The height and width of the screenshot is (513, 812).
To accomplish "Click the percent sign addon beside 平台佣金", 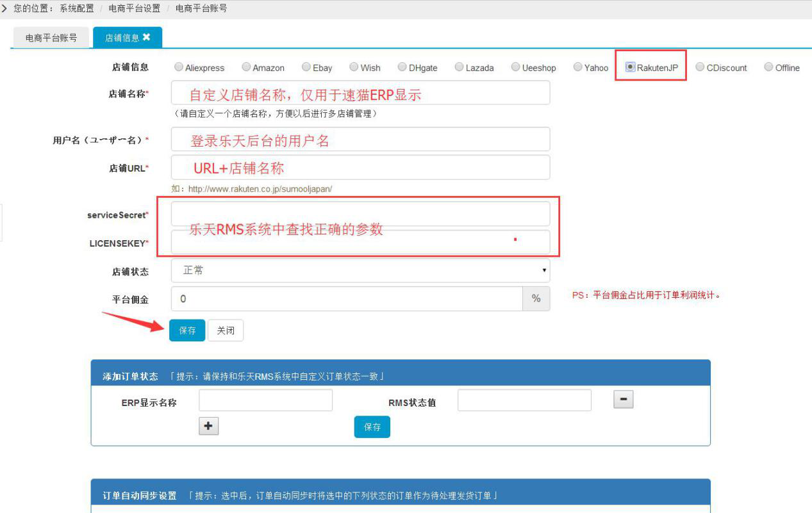I will pos(536,299).
